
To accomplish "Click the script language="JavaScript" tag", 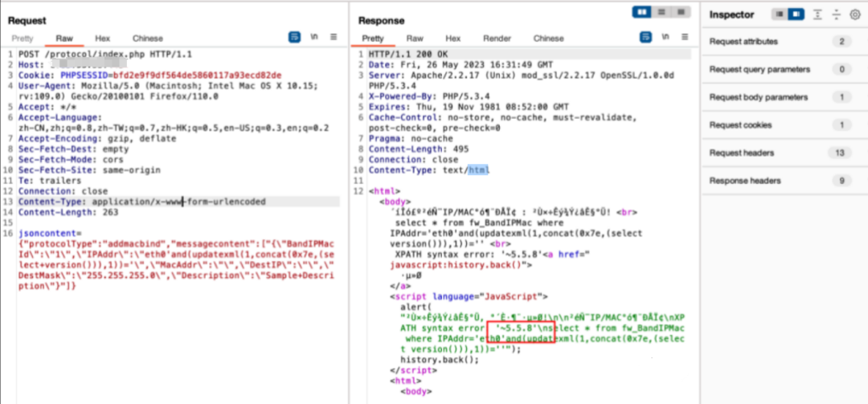I will click(469, 296).
